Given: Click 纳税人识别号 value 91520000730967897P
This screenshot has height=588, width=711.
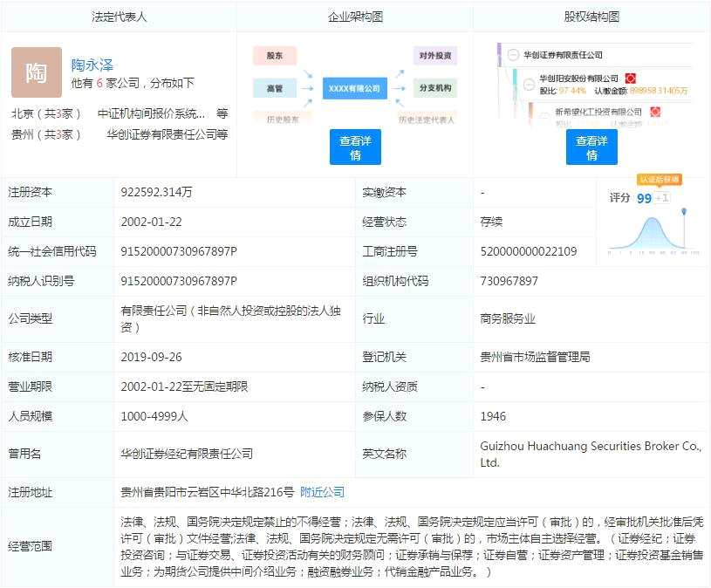Looking at the screenshot, I should (179, 281).
